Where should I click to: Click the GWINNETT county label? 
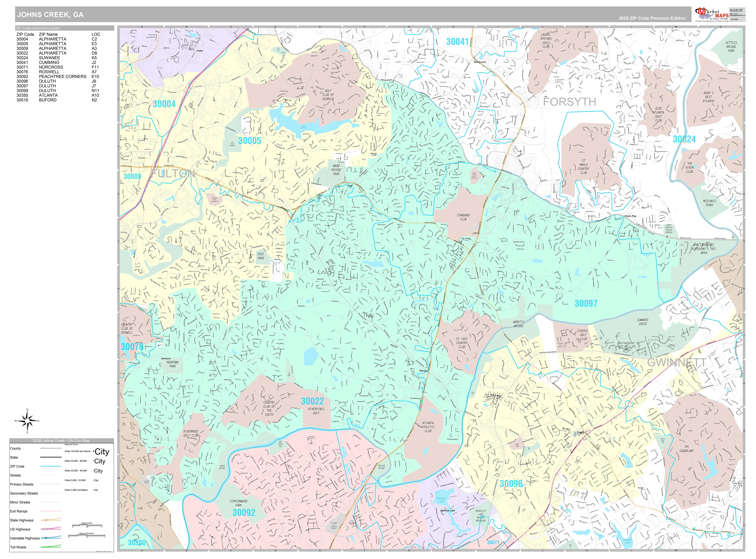(x=676, y=362)
